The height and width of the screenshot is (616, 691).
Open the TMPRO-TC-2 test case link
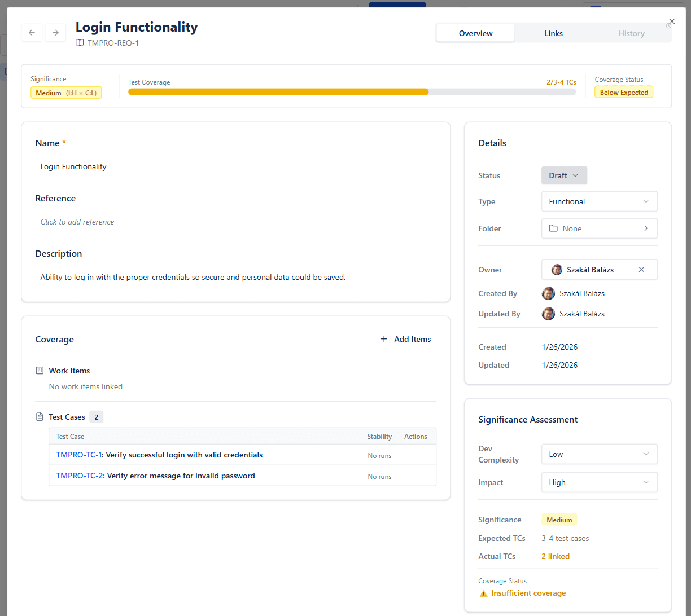78,476
